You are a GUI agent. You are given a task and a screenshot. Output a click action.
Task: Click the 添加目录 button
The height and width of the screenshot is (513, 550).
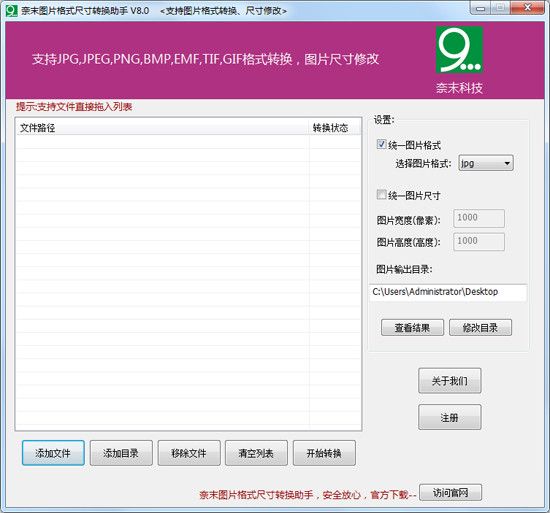click(121, 453)
